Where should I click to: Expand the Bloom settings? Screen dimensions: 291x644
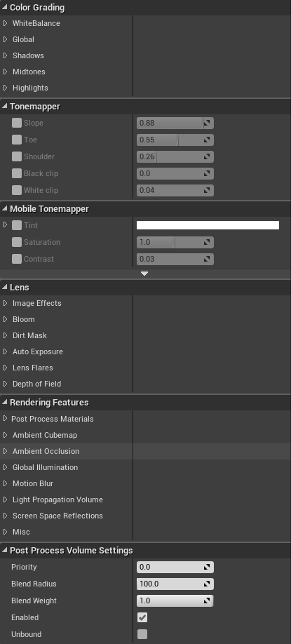click(x=6, y=319)
